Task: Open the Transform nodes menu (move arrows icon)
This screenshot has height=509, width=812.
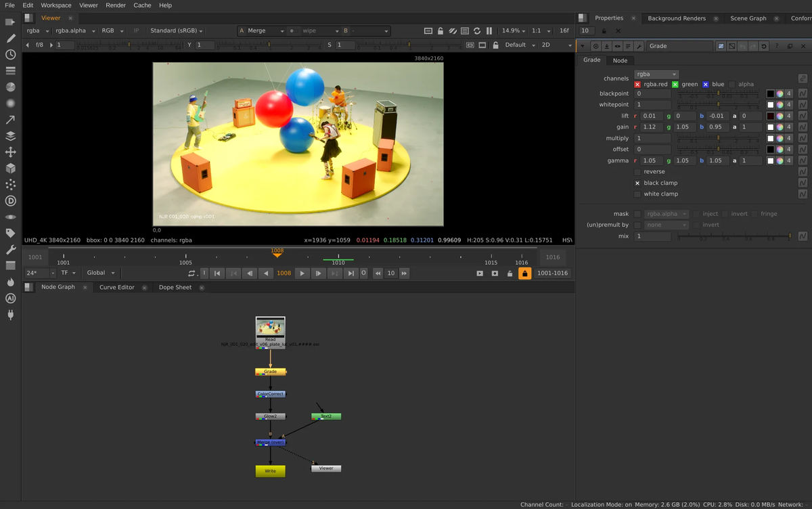Action: pos(10,152)
